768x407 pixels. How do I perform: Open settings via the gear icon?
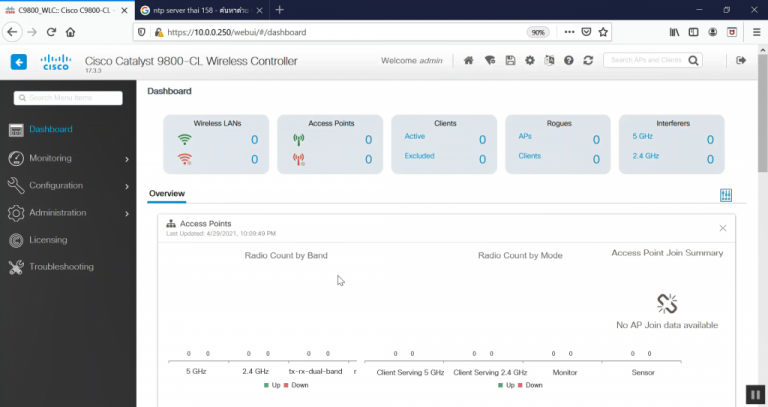[x=529, y=61]
